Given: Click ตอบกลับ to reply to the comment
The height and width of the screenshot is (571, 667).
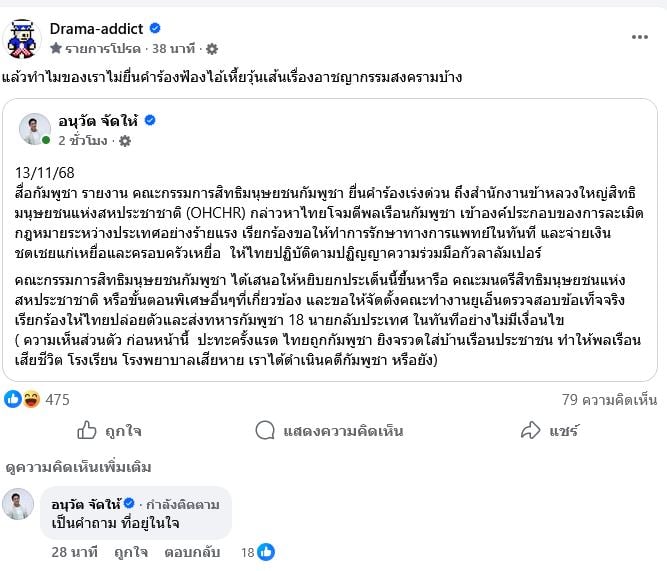Looking at the screenshot, I should tap(193, 551).
